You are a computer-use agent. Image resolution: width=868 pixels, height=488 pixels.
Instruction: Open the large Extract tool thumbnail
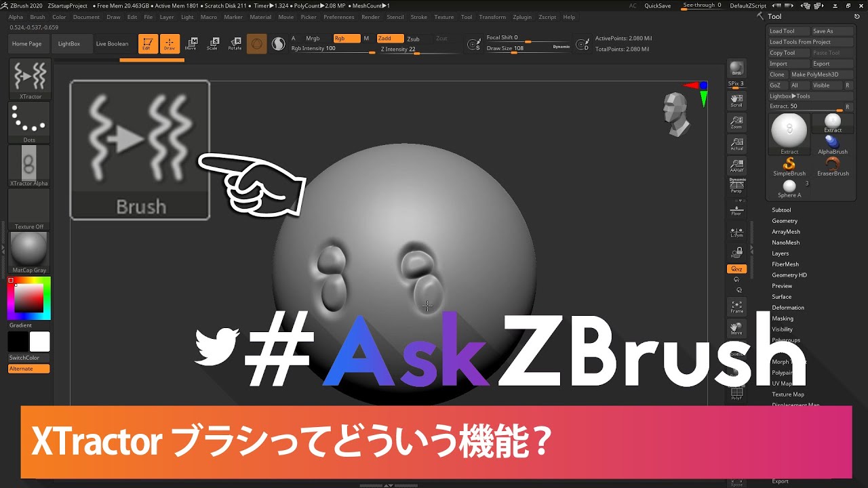(x=789, y=134)
